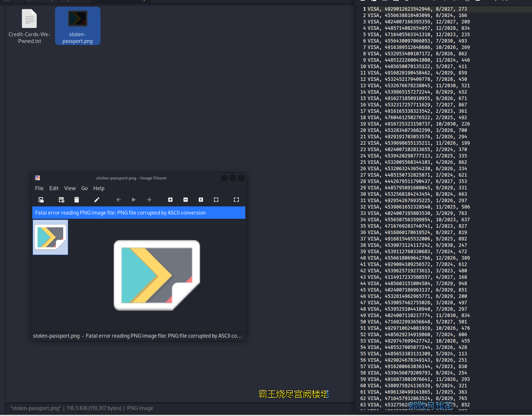Start slideshow with the play button
This screenshot has width=532, height=416.
pos(134,200)
